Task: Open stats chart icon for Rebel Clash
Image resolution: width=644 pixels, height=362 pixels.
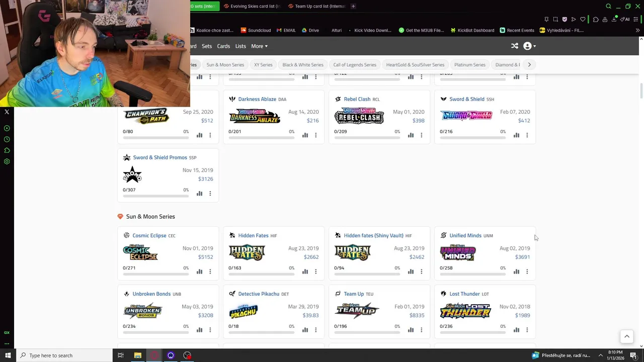Action: pos(411,135)
